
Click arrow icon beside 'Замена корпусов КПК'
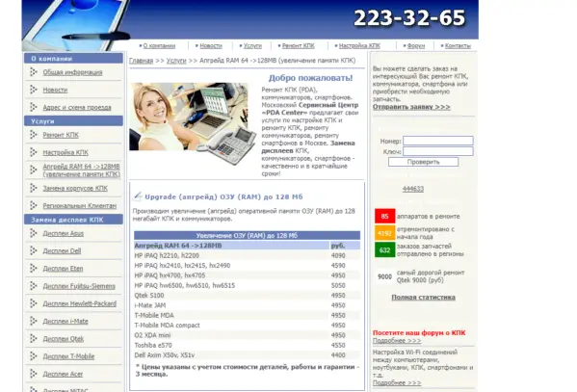click(34, 188)
